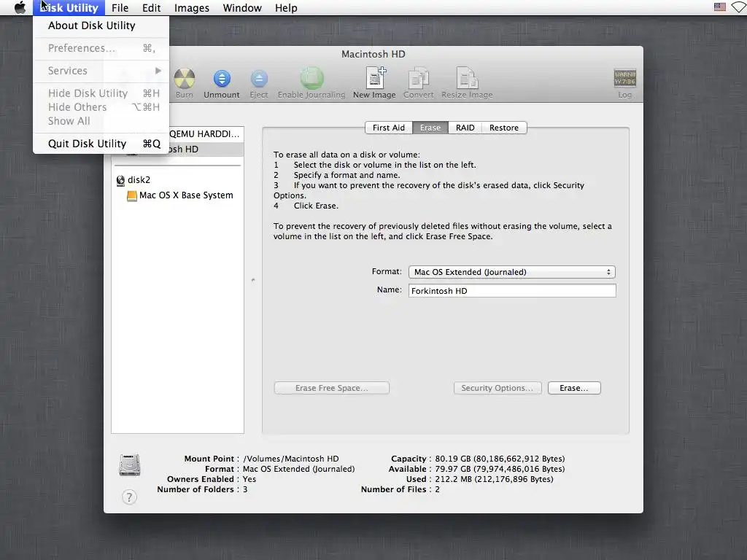Screen dimensions: 747x560
Task: Choose Preferences menu item
Action: (101, 48)
